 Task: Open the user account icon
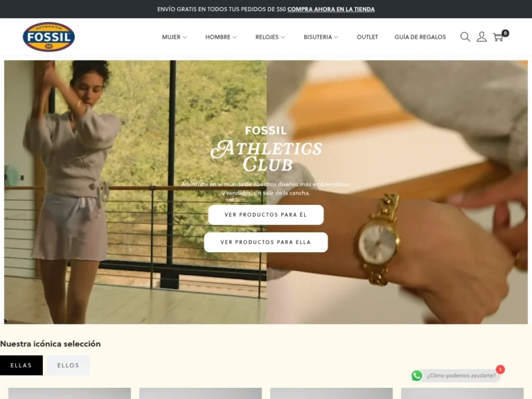(481, 37)
